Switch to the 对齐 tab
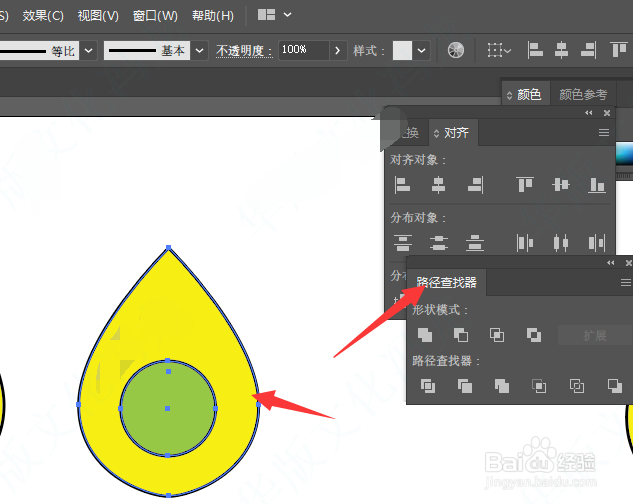 click(x=453, y=132)
